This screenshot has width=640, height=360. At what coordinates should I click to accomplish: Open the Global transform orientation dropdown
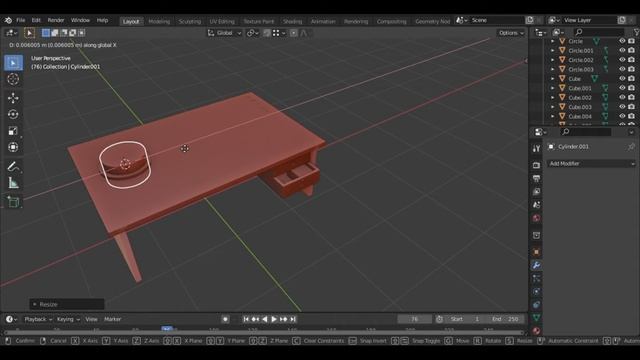pyautogui.click(x=225, y=33)
